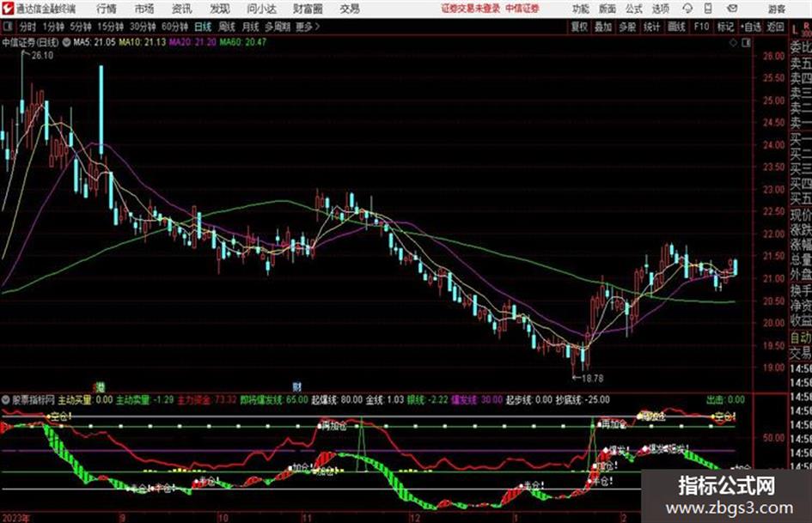Click the 即将爆发线 indicator label
Image resolution: width=812 pixels, height=523 pixels.
pos(261,399)
